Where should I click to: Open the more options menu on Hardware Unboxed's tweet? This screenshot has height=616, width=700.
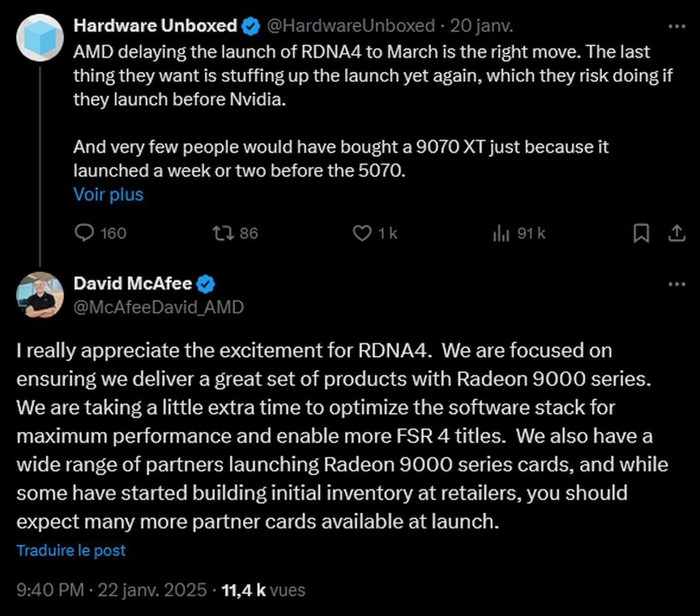pos(676,25)
